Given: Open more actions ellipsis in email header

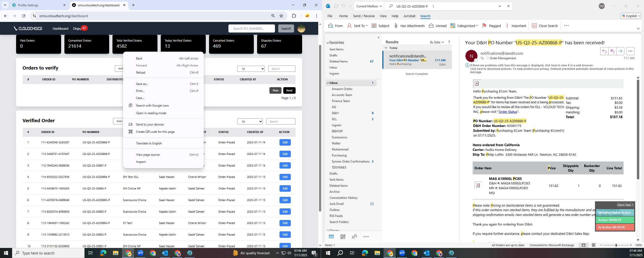Looking at the screenshot, I should (630, 51).
